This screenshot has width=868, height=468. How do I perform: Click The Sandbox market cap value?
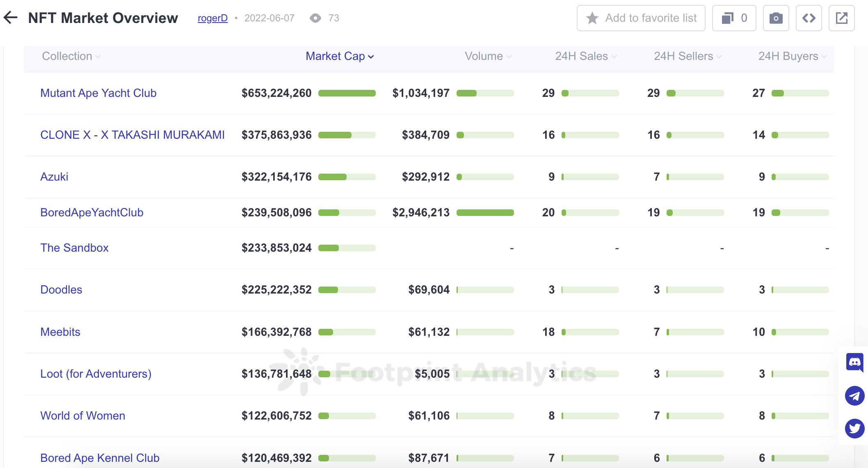click(276, 248)
